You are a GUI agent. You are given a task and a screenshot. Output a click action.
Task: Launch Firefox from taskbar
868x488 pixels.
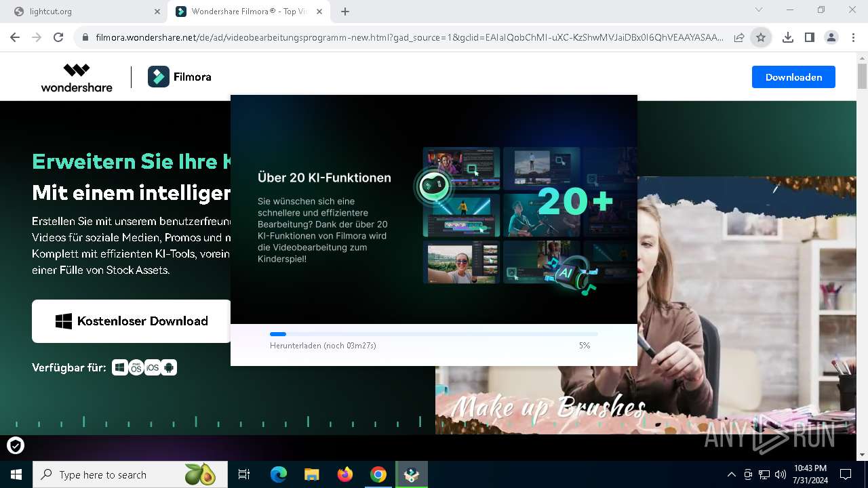pos(345,474)
